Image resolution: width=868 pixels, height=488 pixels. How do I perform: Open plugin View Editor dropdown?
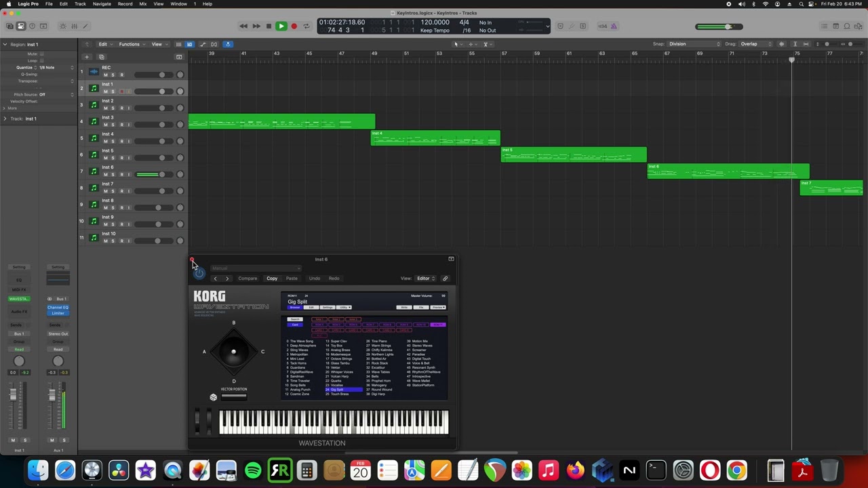point(426,279)
